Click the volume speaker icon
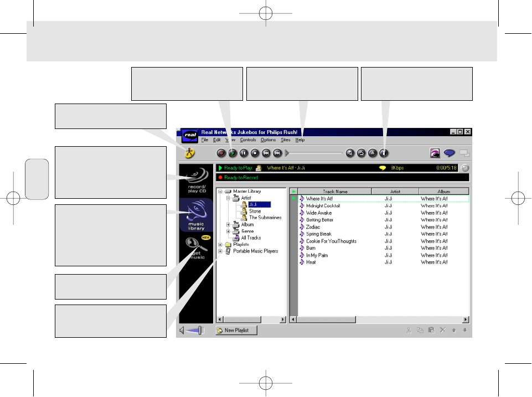The width and height of the screenshot is (532, 397). click(x=182, y=330)
